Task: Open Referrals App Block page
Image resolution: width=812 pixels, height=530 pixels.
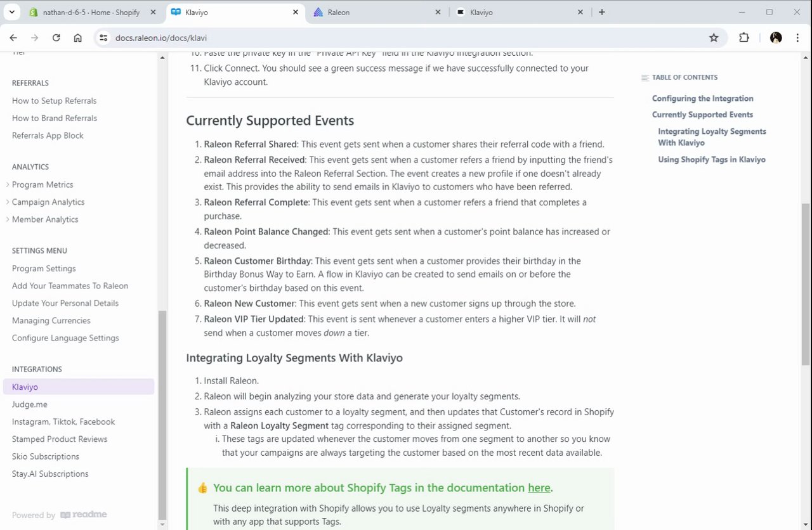Action: [48, 136]
